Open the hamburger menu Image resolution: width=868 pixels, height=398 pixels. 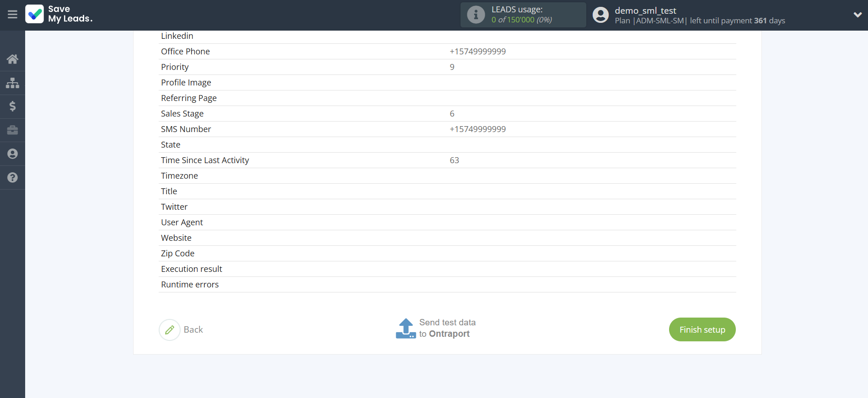pos(12,15)
